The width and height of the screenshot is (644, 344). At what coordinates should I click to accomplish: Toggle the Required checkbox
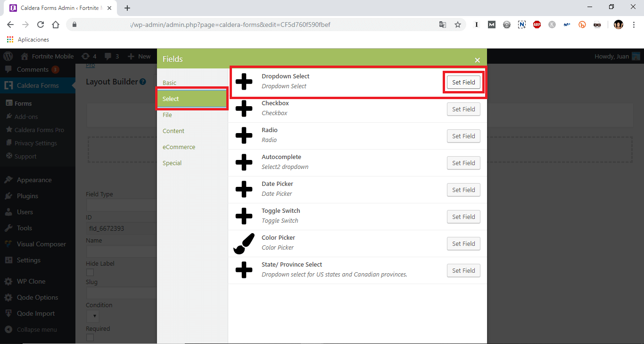tap(90, 337)
